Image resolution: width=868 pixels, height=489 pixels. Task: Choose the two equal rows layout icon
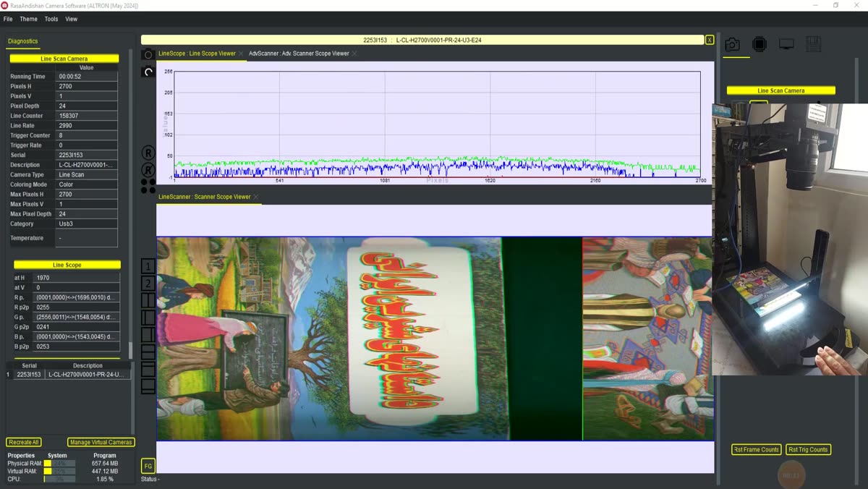pos(148,352)
